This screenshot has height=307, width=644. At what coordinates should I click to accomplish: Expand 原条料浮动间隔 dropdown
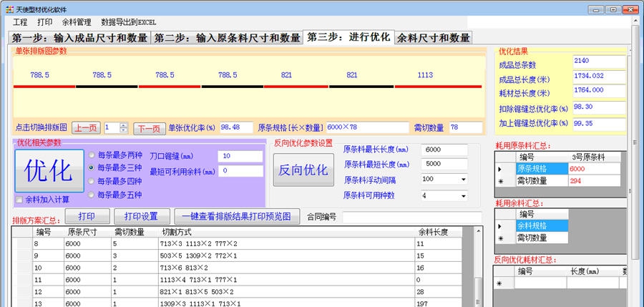pos(463,179)
